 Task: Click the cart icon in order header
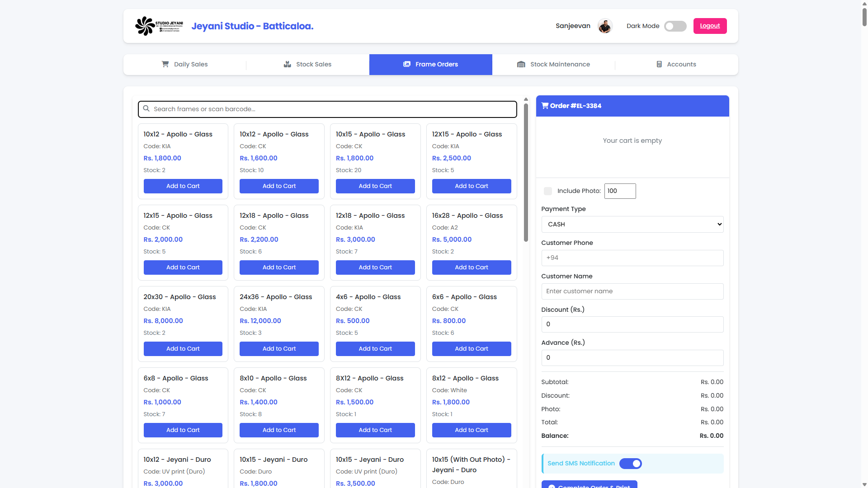tap(545, 106)
